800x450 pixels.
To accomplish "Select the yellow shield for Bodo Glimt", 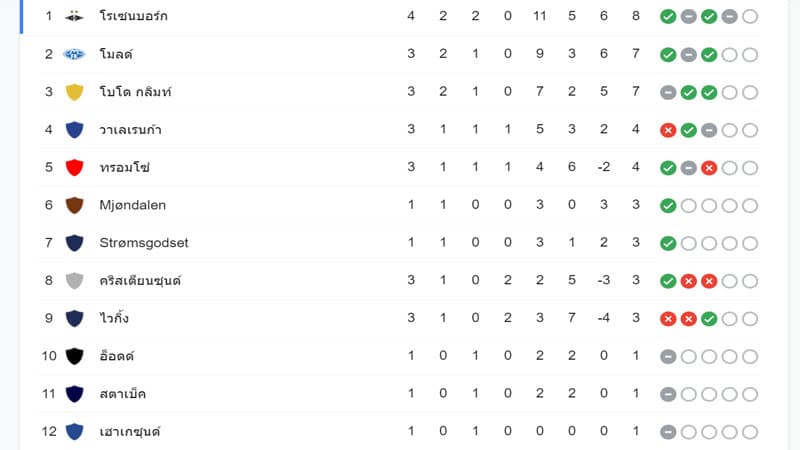I will tap(74, 92).
